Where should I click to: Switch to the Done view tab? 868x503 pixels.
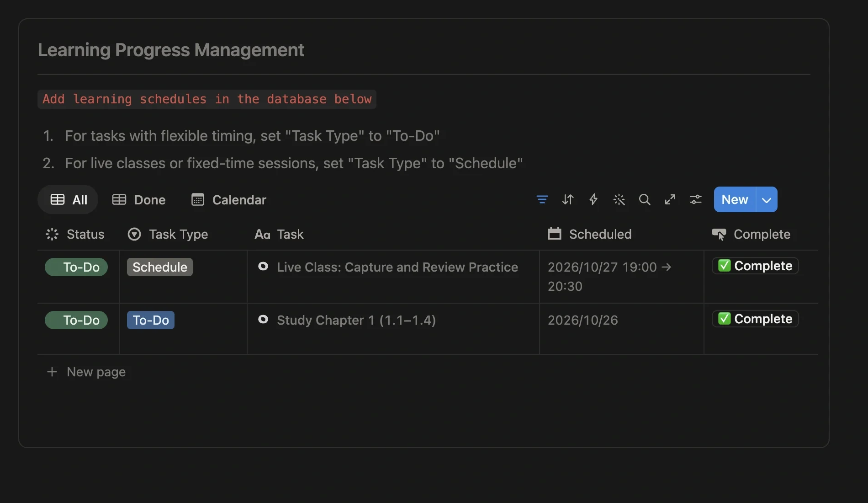[139, 199]
